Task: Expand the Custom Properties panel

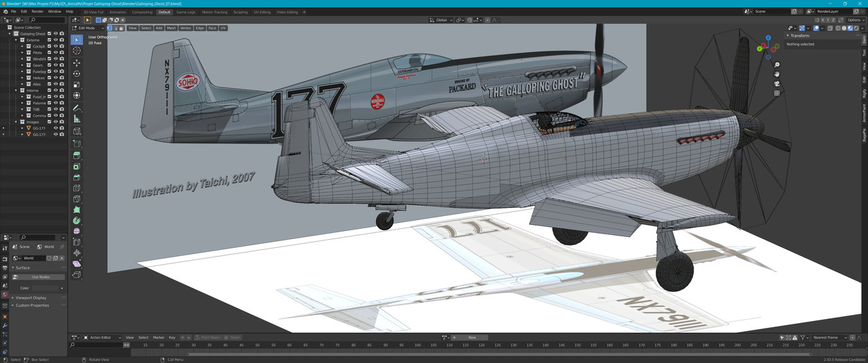Action: (x=33, y=305)
